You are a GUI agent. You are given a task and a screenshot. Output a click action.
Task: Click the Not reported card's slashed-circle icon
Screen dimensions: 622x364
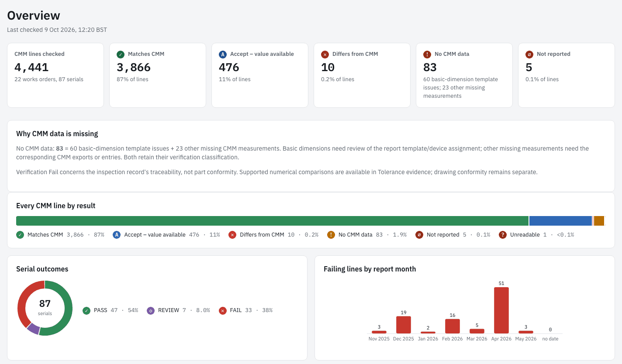[x=529, y=55]
